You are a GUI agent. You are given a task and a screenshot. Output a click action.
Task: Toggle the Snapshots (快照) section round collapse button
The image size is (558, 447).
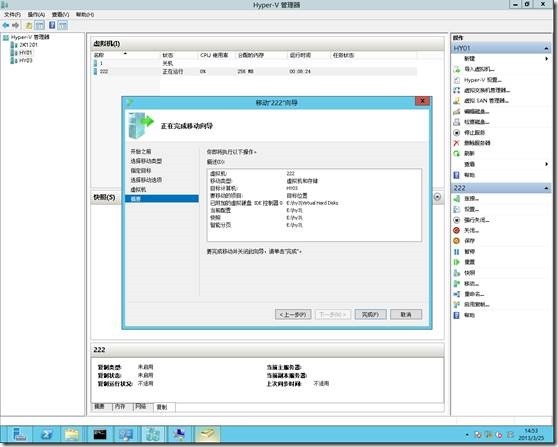click(x=437, y=197)
